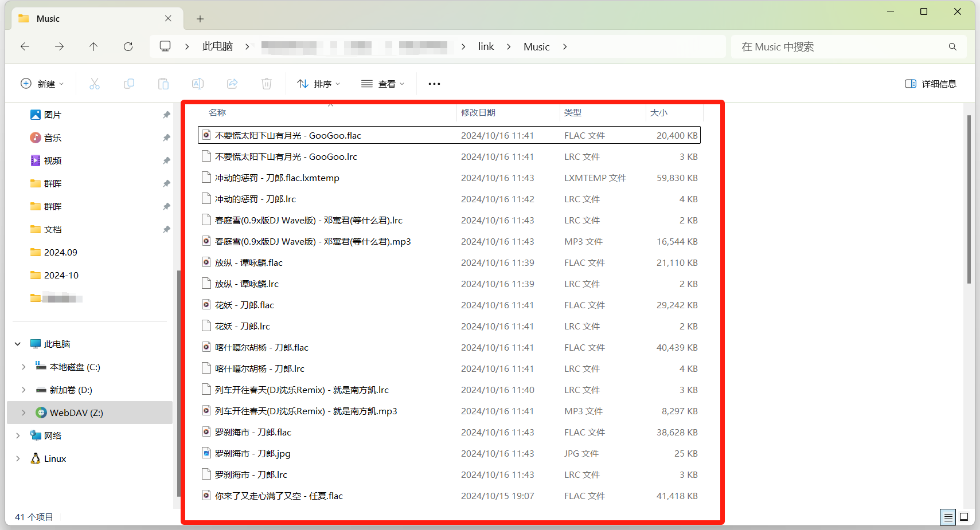
Task: Switch to large thumbnails view in status bar
Action: point(964,517)
